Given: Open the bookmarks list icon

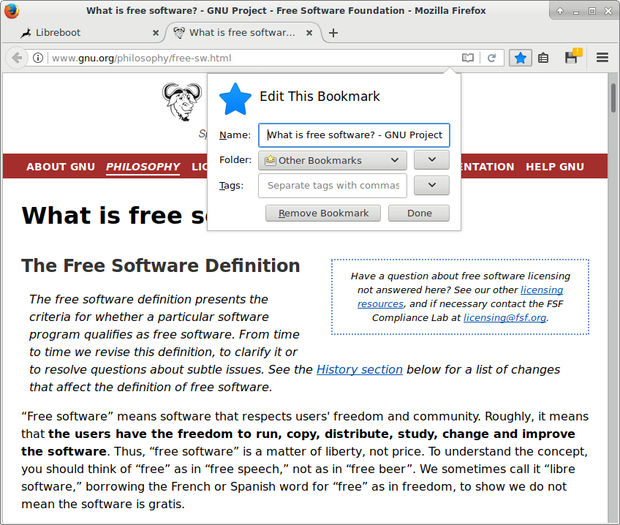Looking at the screenshot, I should click(x=544, y=58).
